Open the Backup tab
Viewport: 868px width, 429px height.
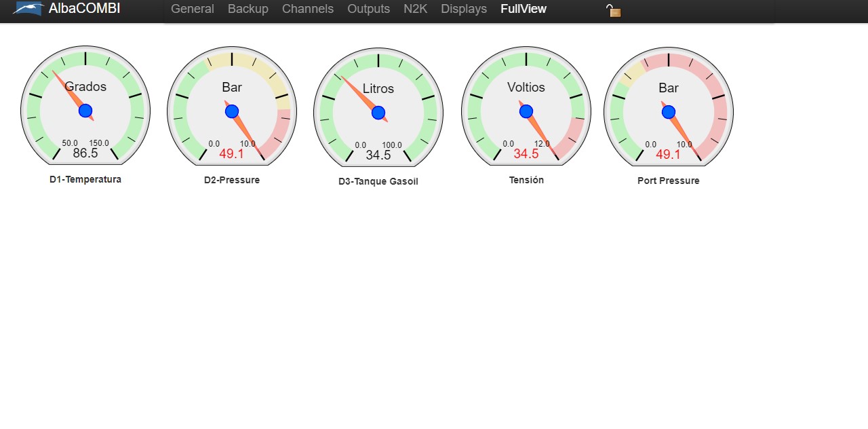coord(248,9)
